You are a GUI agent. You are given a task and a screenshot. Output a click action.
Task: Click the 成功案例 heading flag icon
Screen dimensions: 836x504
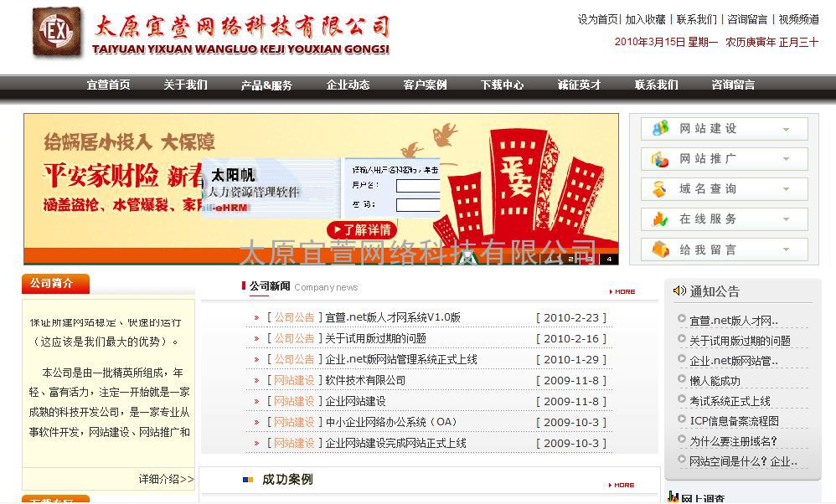point(247,480)
